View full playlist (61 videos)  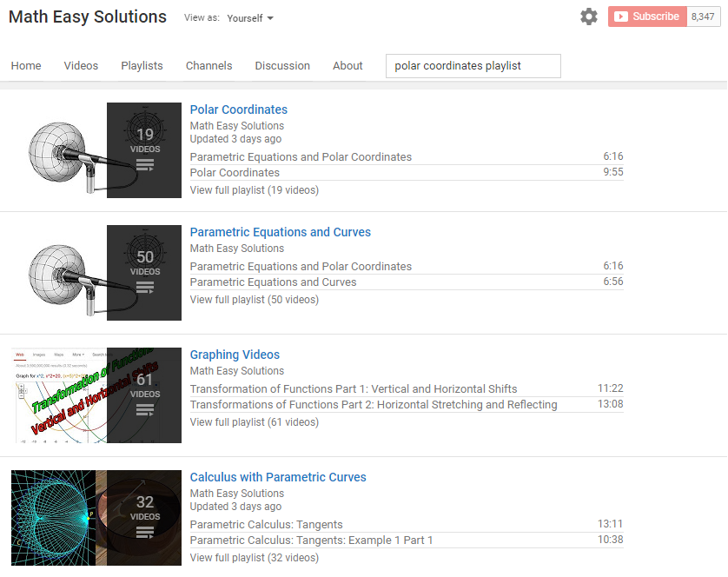(x=255, y=423)
